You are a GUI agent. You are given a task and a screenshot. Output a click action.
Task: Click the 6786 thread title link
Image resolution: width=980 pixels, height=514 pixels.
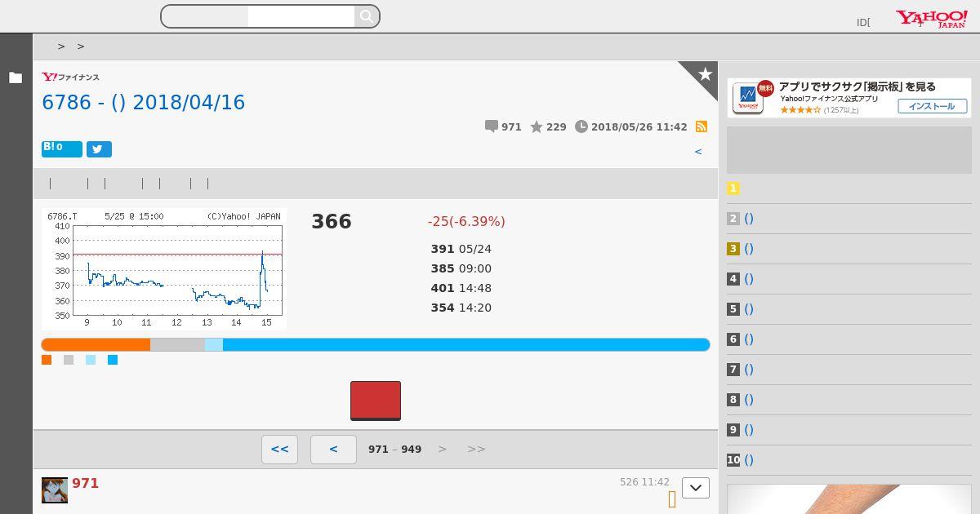(x=144, y=102)
